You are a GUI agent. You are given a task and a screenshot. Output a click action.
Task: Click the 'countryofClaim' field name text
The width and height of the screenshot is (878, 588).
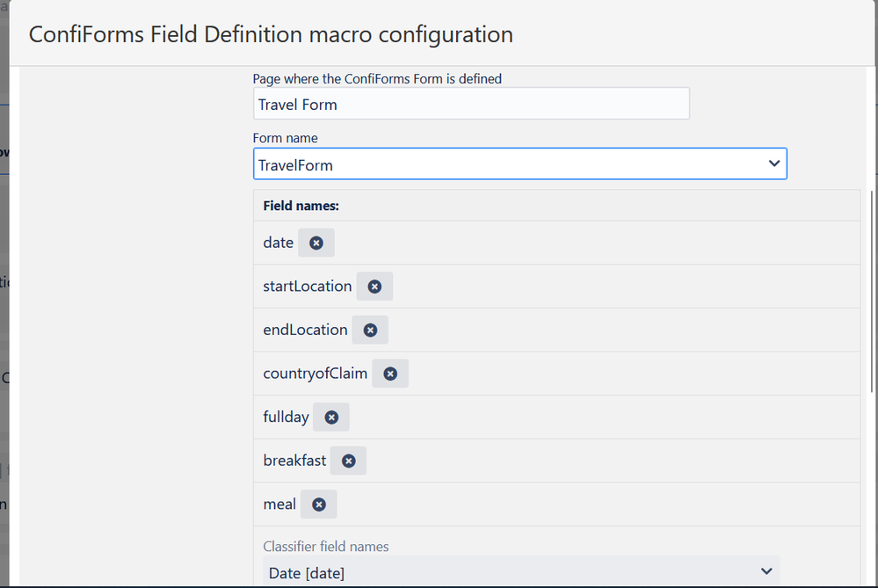316,374
